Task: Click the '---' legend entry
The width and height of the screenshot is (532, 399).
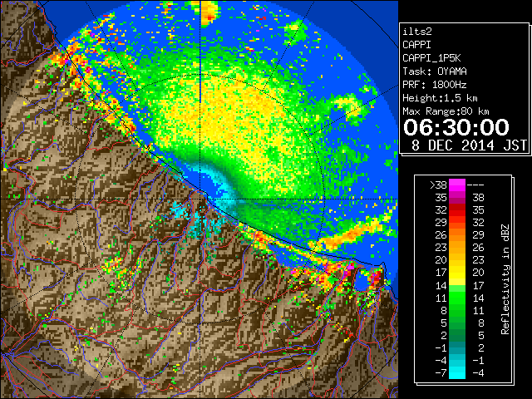Action: click(475, 185)
